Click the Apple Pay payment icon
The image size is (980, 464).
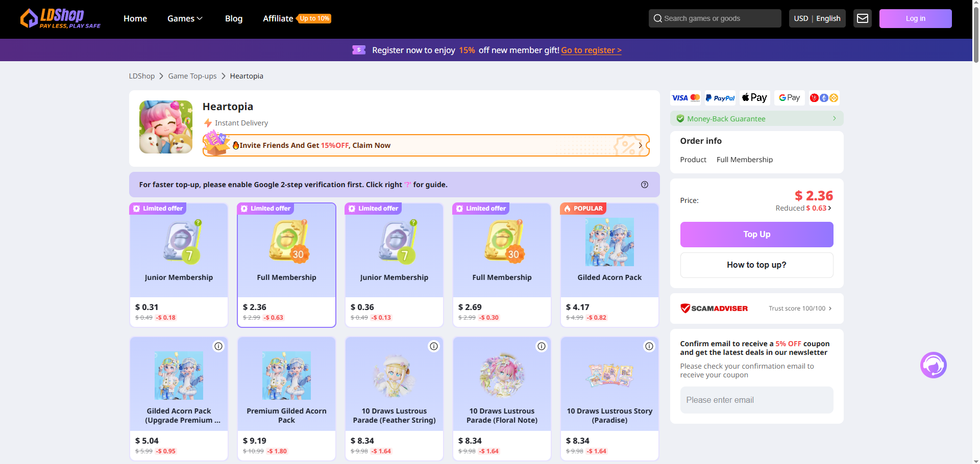tap(755, 98)
